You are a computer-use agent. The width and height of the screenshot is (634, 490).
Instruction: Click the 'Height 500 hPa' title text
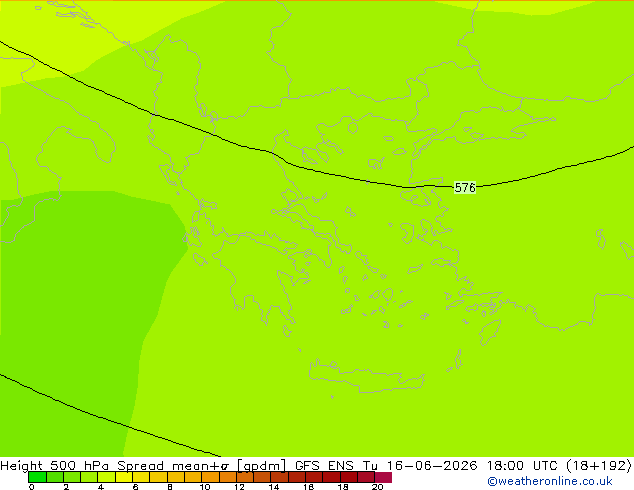[55, 465]
